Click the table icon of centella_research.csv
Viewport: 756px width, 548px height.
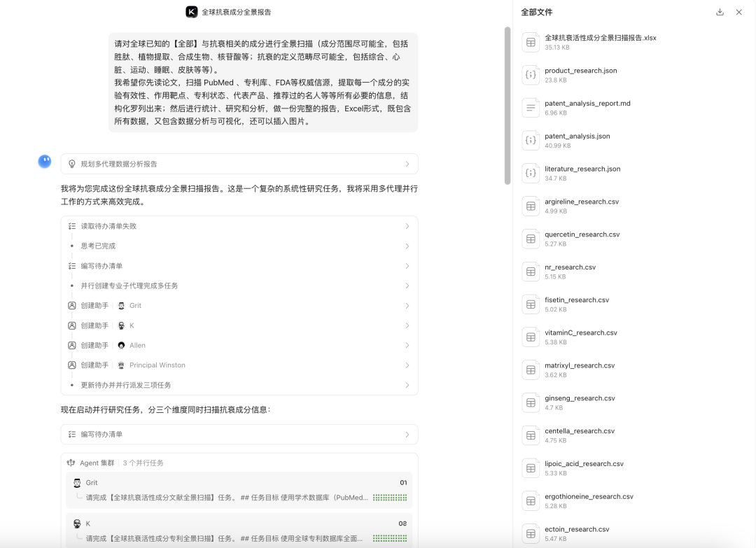click(x=531, y=436)
